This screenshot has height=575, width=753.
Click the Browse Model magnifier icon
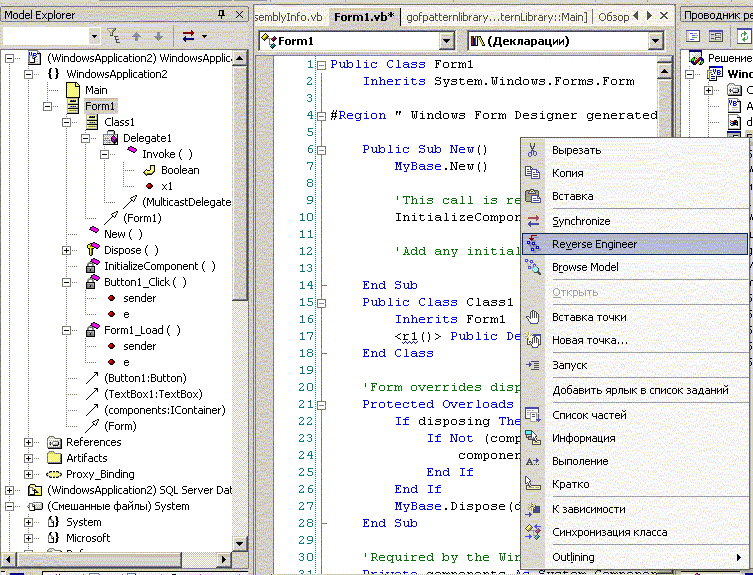pyautogui.click(x=532, y=267)
